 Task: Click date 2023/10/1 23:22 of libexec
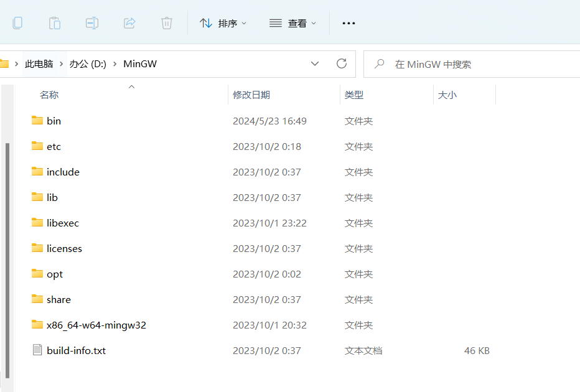(269, 223)
